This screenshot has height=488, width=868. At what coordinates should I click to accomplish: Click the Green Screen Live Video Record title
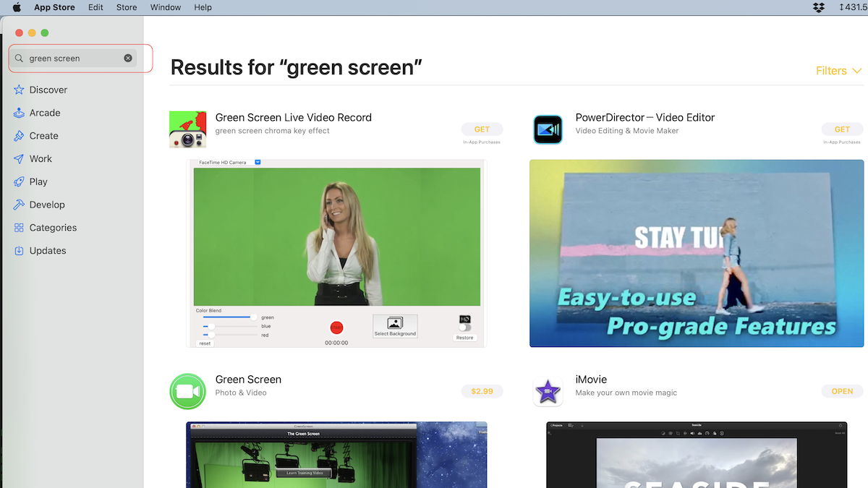click(x=294, y=117)
